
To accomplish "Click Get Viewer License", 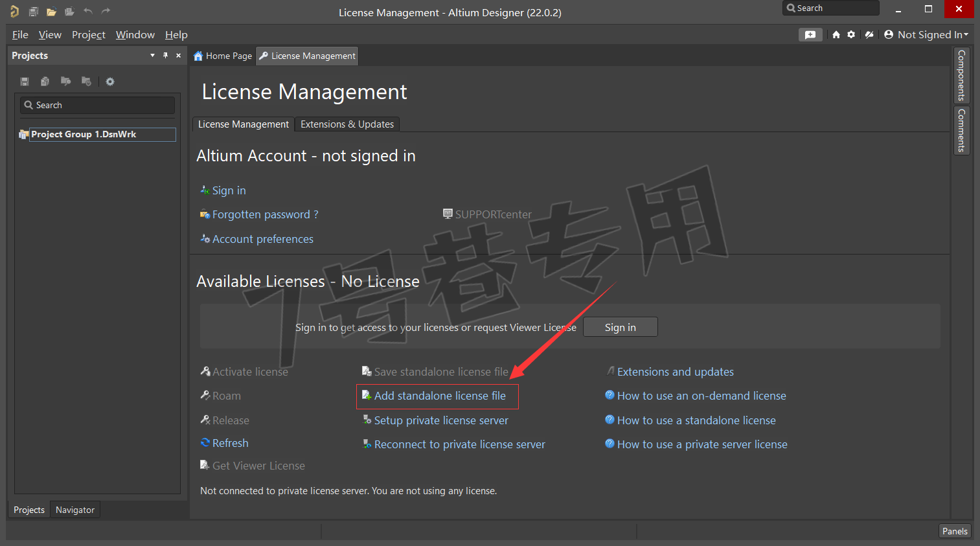I will click(258, 466).
